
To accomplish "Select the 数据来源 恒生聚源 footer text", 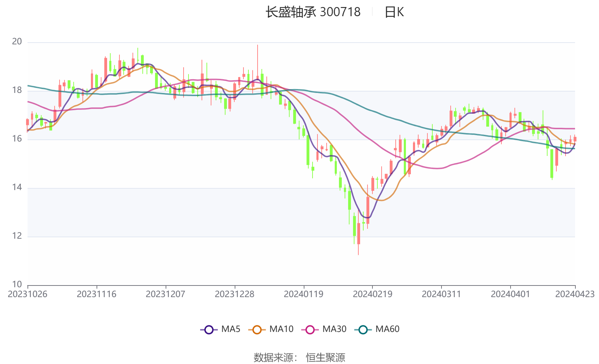I will (299, 357).
